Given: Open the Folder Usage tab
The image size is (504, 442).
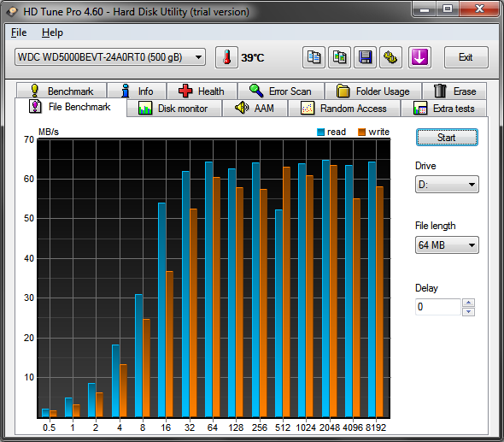Looking at the screenshot, I should (x=373, y=91).
